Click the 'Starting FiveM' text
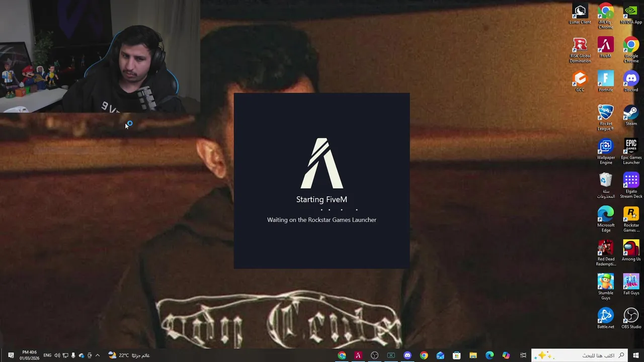The height and width of the screenshot is (362, 644). click(321, 200)
